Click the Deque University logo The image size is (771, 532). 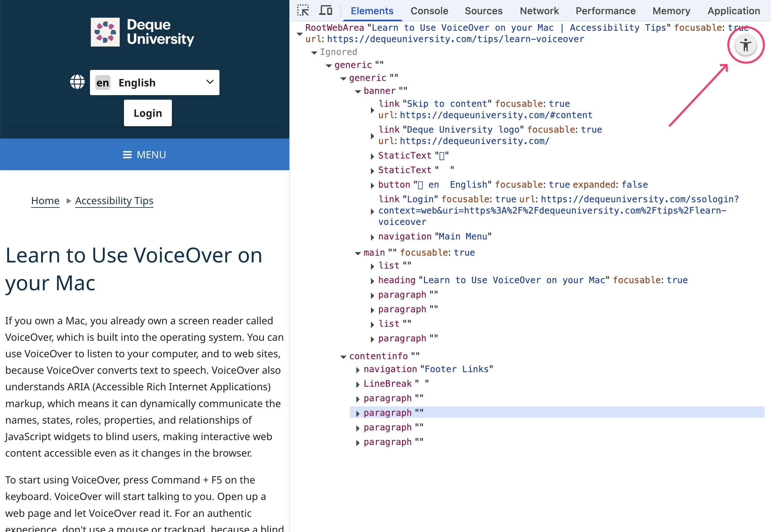[141, 31]
